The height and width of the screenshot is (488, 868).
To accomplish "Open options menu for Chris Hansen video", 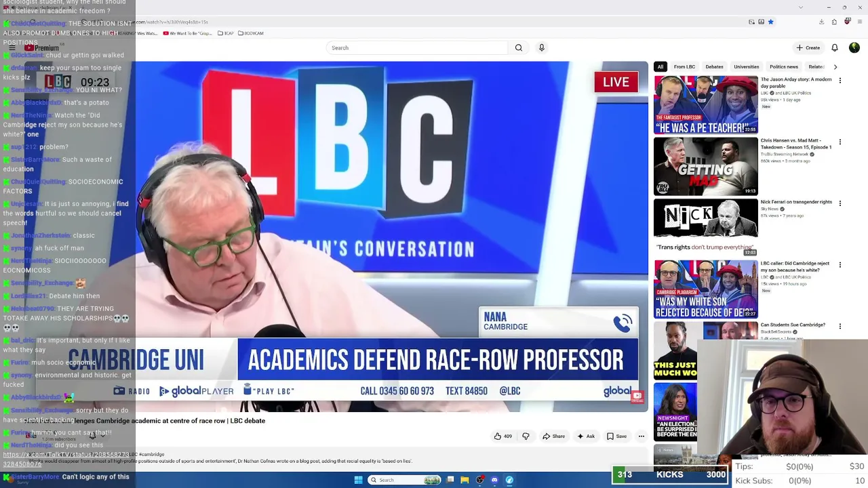I will (x=840, y=142).
